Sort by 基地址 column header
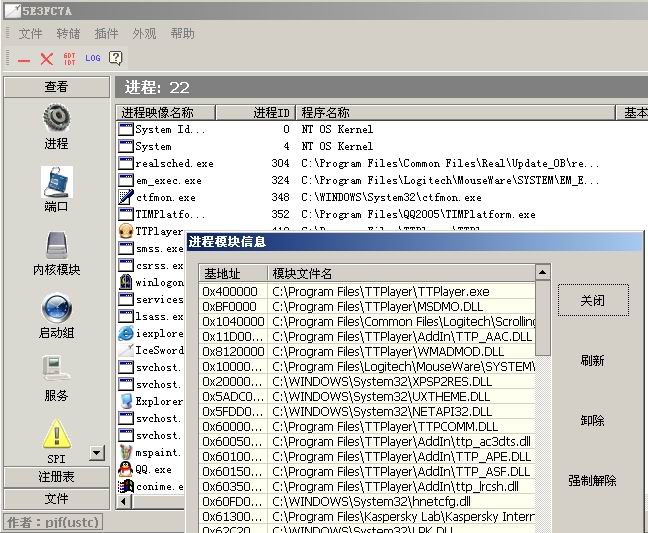 point(233,273)
